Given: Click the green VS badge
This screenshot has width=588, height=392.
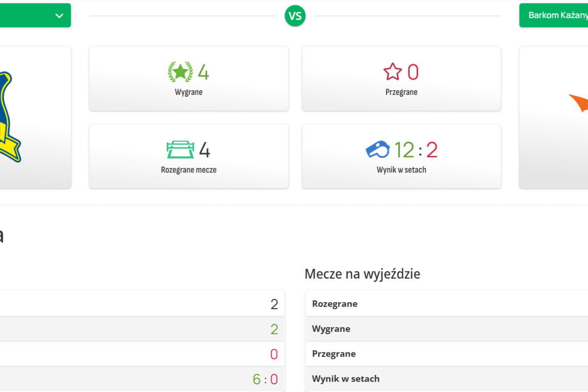Looking at the screenshot, I should tap(295, 16).
